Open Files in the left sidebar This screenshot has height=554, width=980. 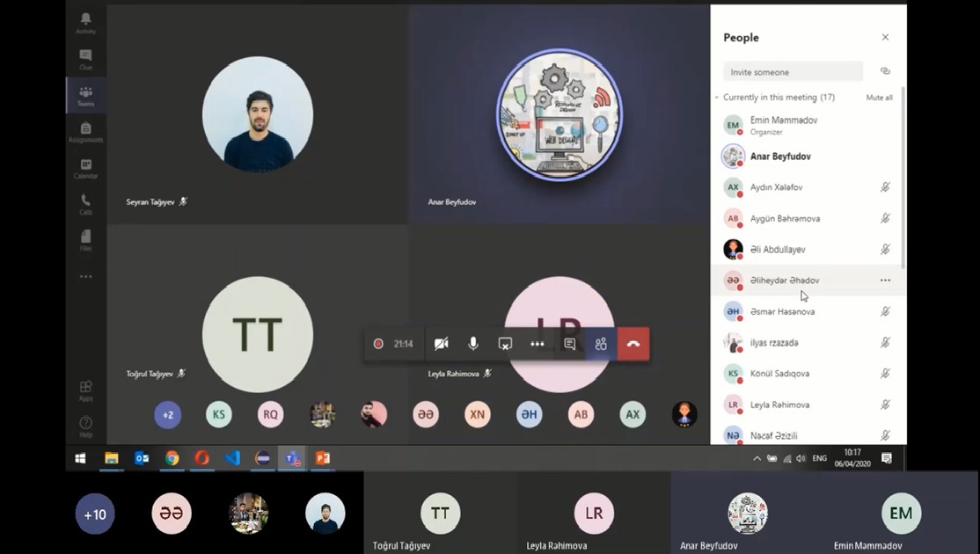pos(85,239)
